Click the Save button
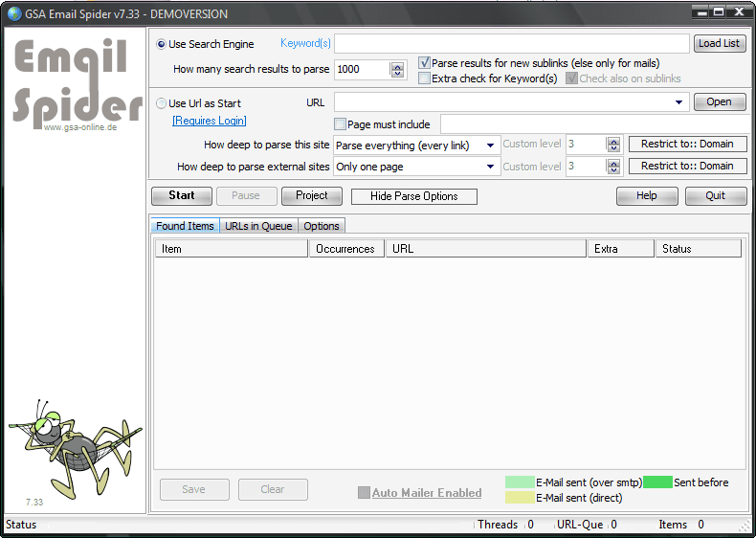 click(x=194, y=489)
